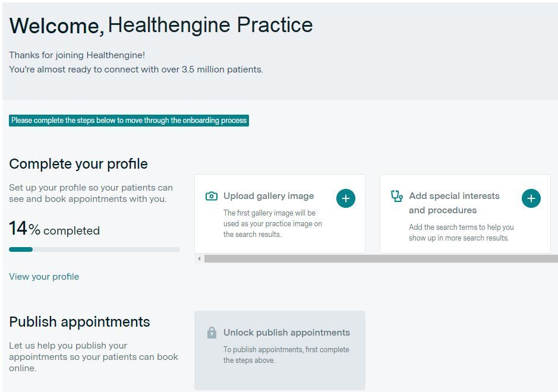This screenshot has height=392, width=558.
Task: Click the 14% completed text
Action: (54, 230)
